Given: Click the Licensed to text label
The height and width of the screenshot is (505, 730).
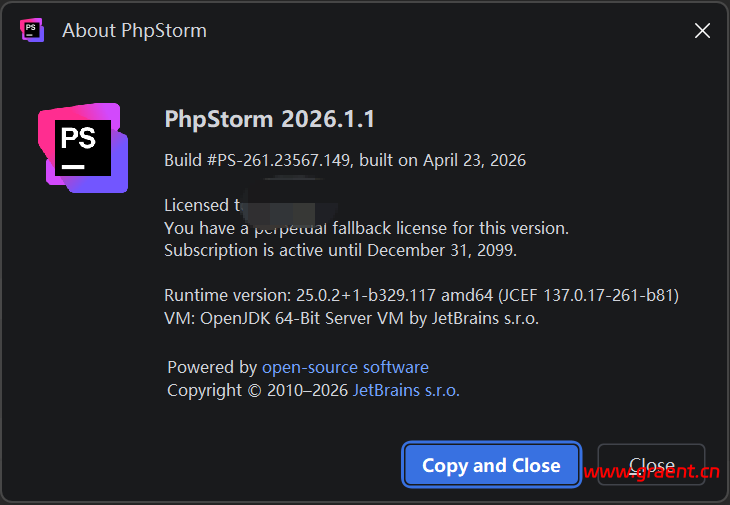Looking at the screenshot, I should (198, 205).
